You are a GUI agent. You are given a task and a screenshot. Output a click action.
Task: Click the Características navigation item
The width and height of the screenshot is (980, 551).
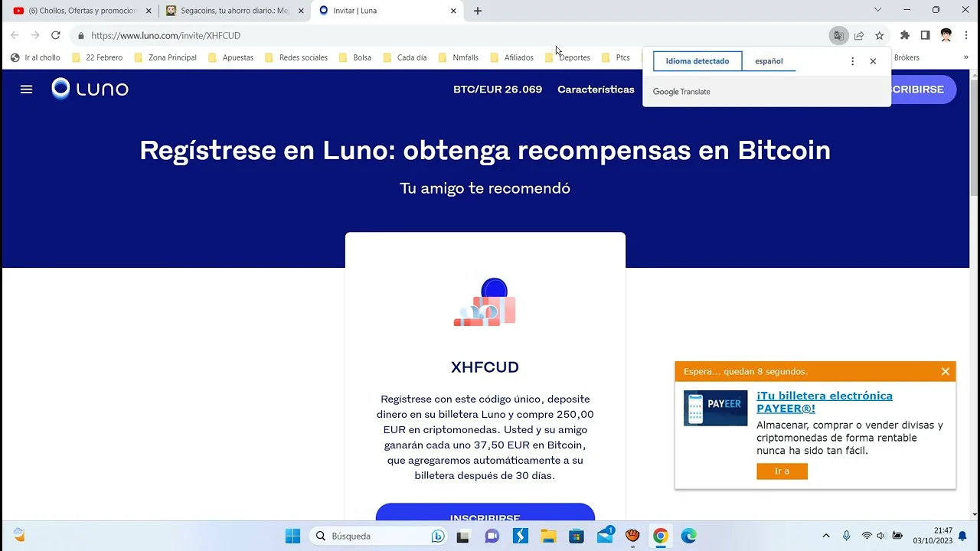596,90
